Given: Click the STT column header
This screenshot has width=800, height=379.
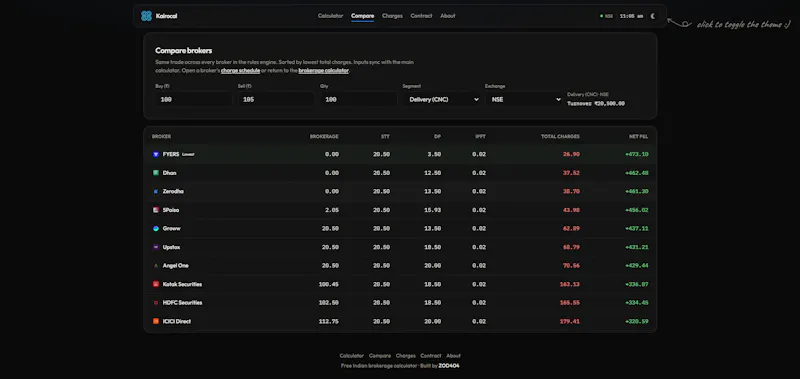Looking at the screenshot, I should (x=386, y=137).
